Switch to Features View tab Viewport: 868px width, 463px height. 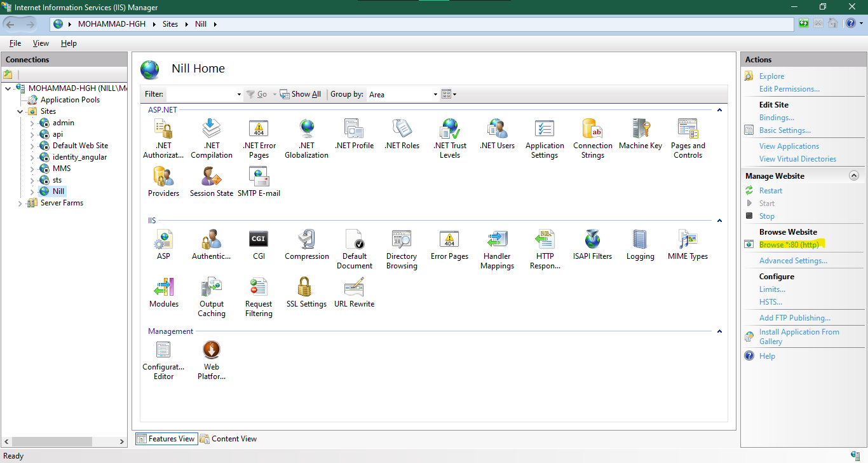coord(166,439)
